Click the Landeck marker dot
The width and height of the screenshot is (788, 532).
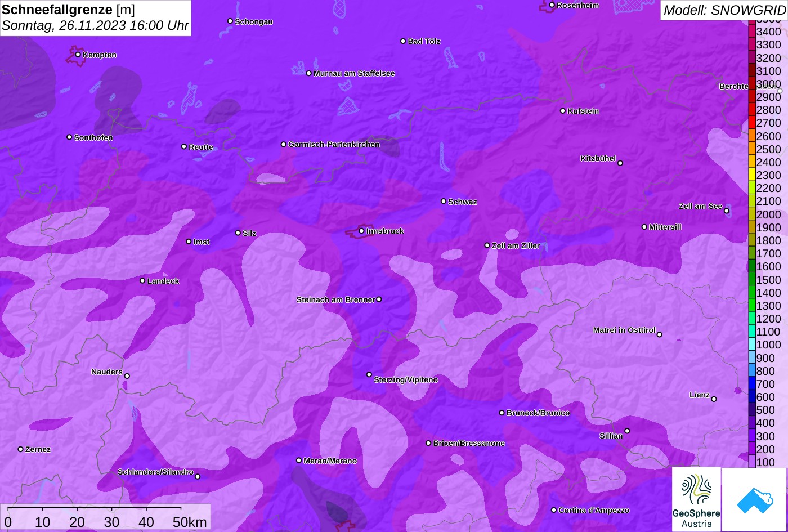pyautogui.click(x=142, y=280)
